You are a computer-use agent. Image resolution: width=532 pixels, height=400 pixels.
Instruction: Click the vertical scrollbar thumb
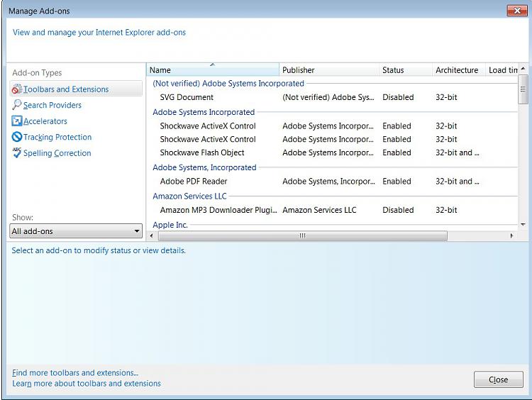[x=523, y=89]
